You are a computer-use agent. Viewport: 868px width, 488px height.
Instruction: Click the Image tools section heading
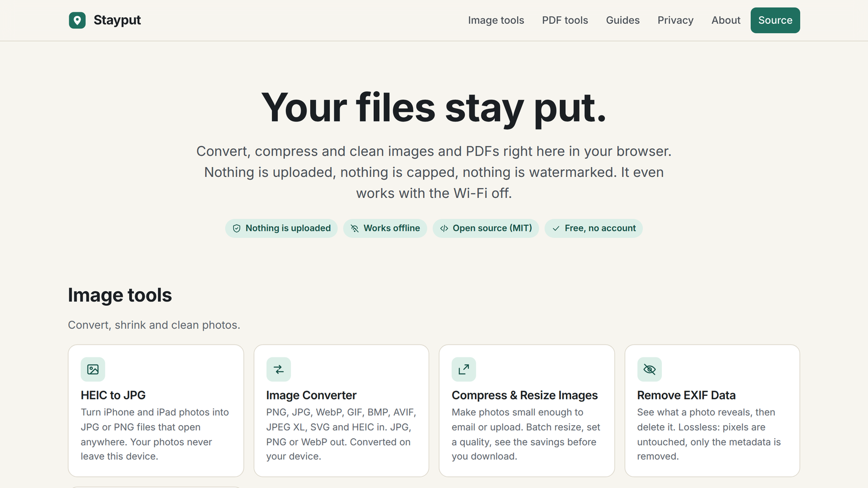(x=120, y=296)
